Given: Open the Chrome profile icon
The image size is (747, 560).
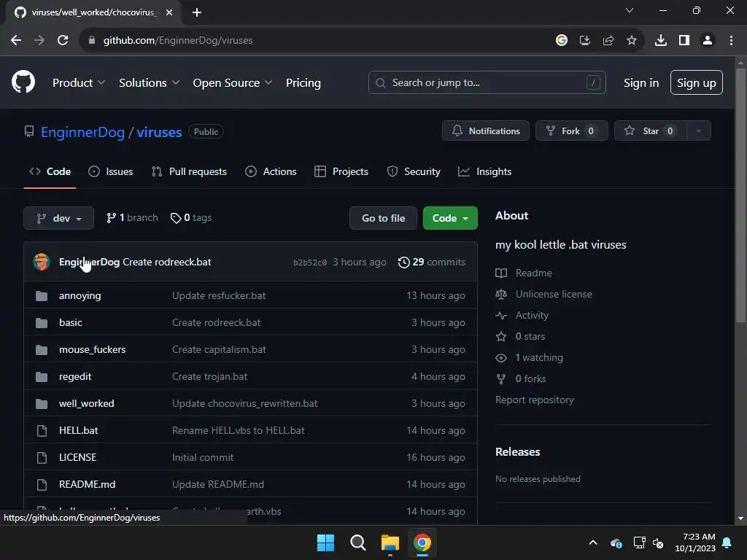Looking at the screenshot, I should pyautogui.click(x=708, y=41).
